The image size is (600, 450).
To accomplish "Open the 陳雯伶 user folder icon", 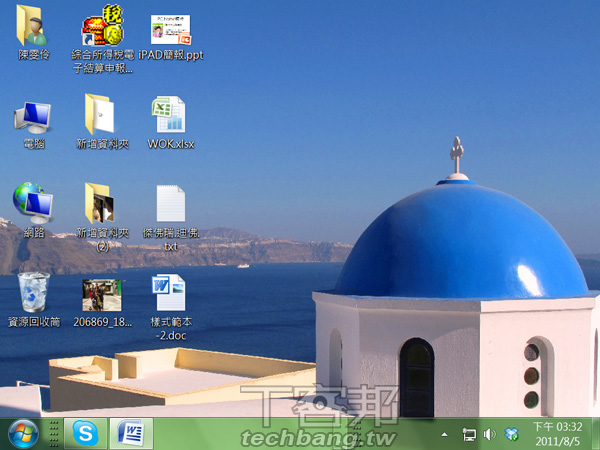I will tap(33, 28).
